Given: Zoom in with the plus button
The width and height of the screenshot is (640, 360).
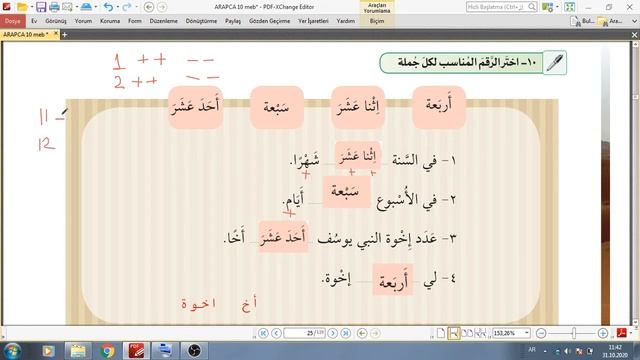Looking at the screenshot, I should 602,333.
